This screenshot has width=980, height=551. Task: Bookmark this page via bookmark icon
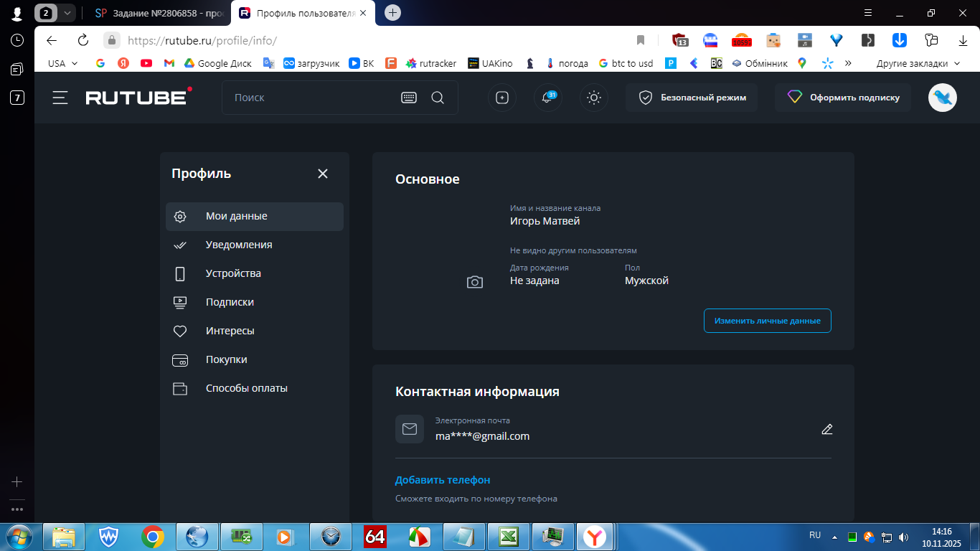pyautogui.click(x=641, y=40)
